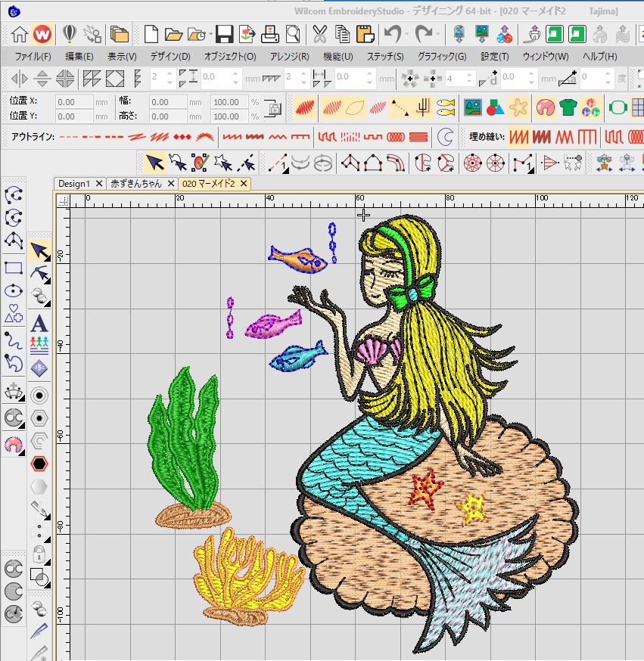
Task: Click the 位置 X input field
Action: (74, 102)
